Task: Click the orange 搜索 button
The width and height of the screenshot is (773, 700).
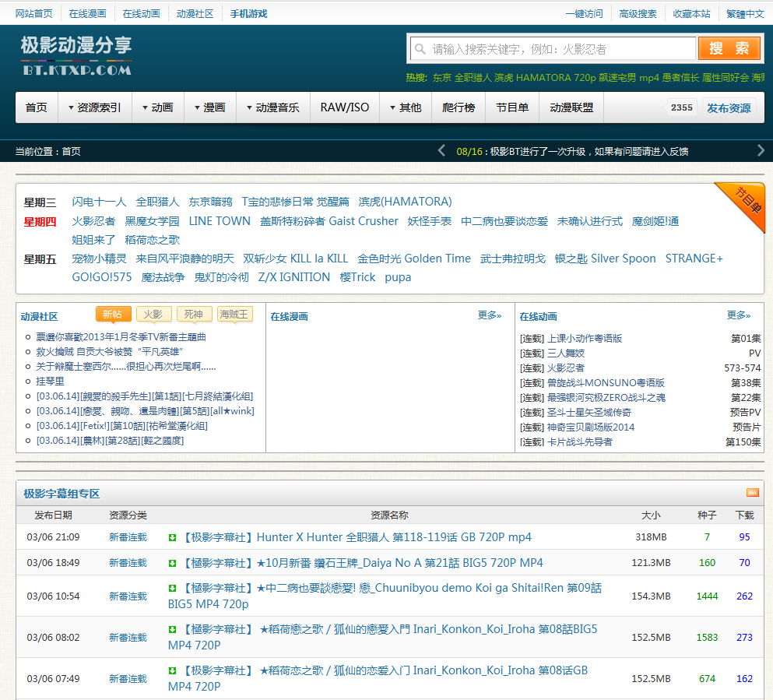Action: (x=729, y=48)
